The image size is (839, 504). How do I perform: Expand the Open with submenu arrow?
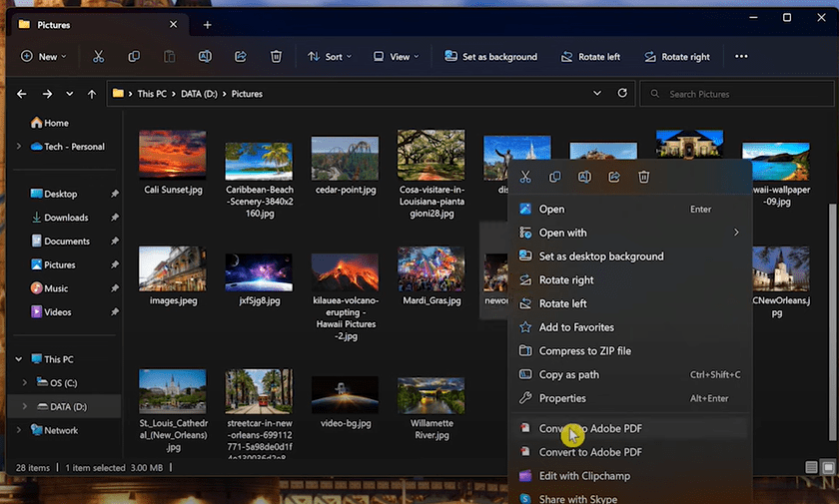[x=736, y=233]
